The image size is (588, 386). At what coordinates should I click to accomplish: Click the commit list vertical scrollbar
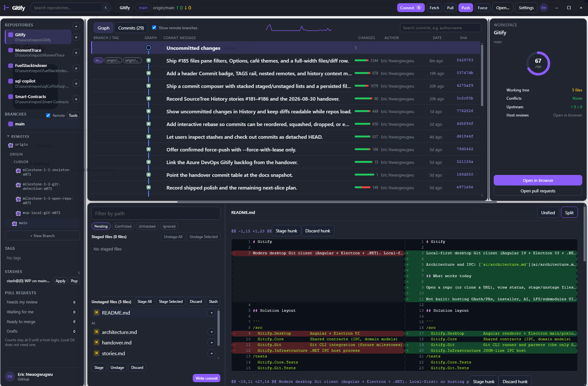pos(482,76)
